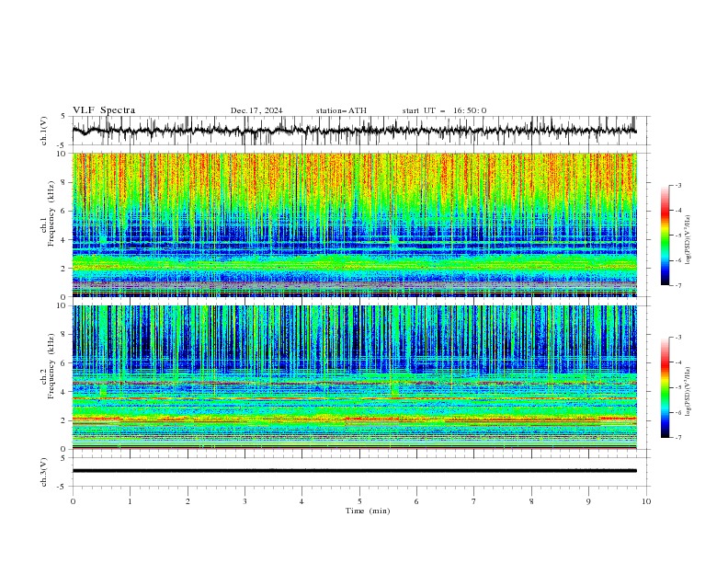Click the time axis tick label '7'
728x563 pixels.
pyautogui.click(x=474, y=501)
